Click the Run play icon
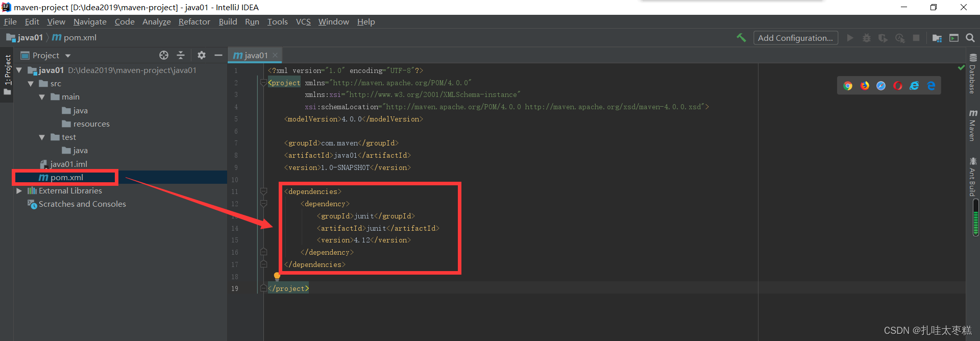The height and width of the screenshot is (341, 980). point(850,38)
